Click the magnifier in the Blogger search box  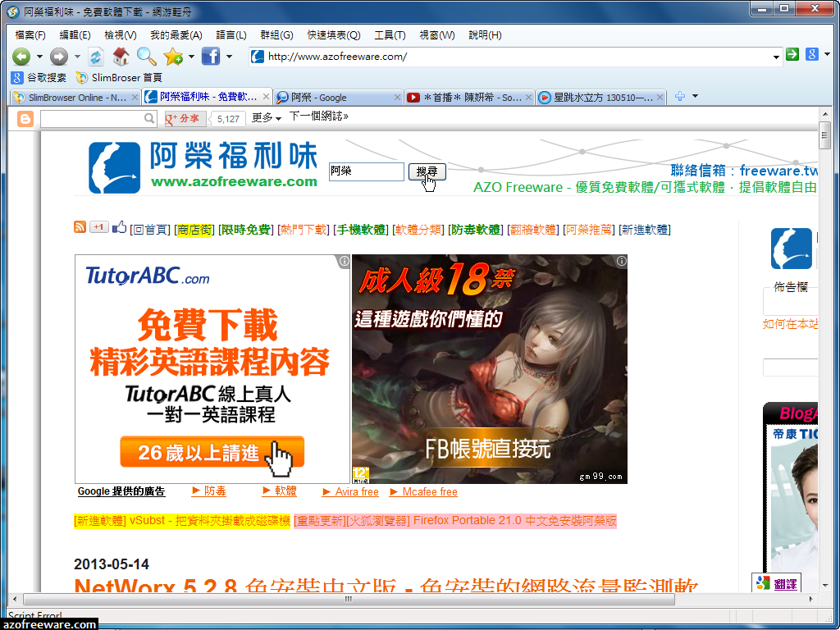149,118
